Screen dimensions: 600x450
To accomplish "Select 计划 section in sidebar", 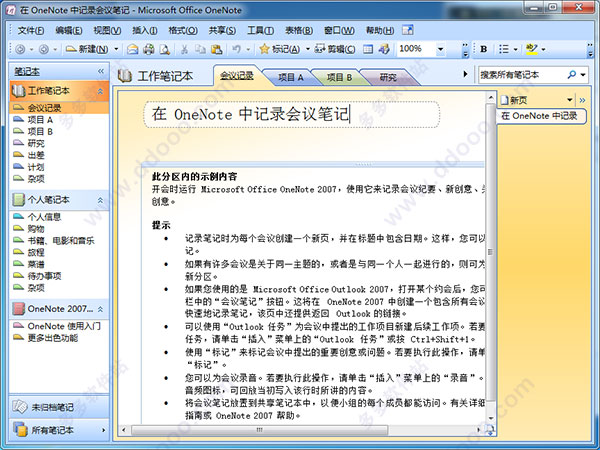I will pos(36,167).
